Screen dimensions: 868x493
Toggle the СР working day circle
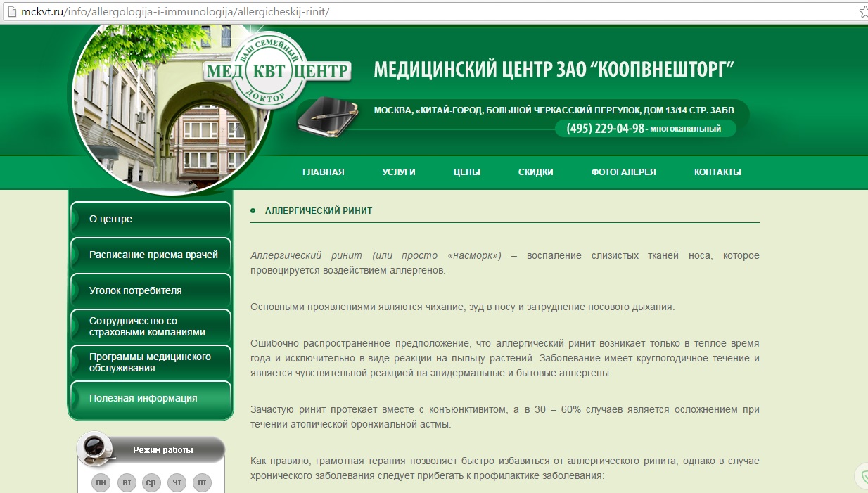tap(151, 482)
